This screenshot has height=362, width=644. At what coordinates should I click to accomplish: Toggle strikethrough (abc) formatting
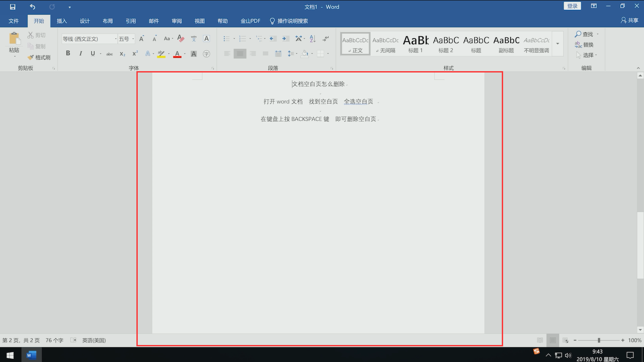(110, 54)
